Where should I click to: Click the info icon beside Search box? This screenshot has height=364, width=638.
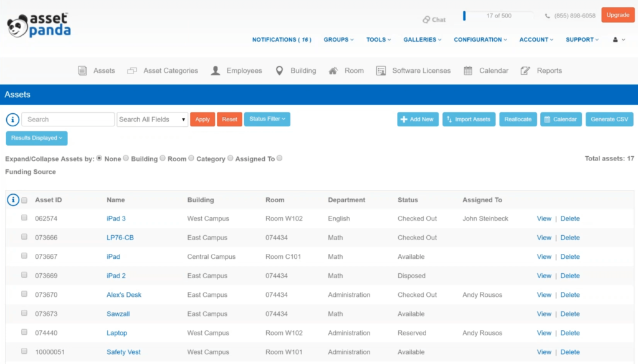[12, 119]
